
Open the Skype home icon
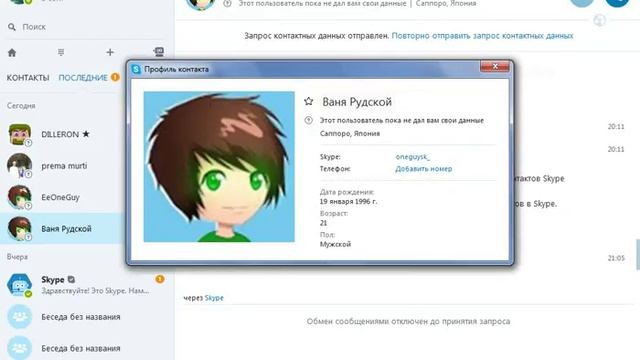tap(12, 53)
